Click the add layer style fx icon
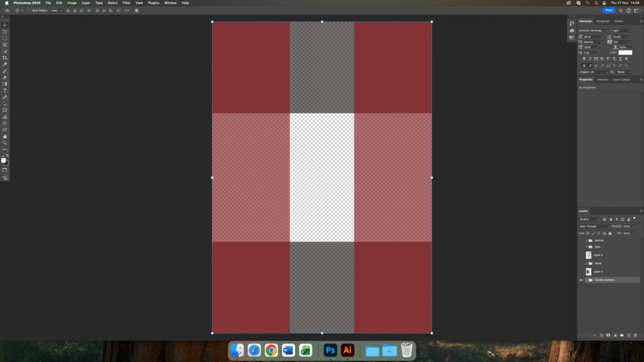Screen dimensions: 644x362 (602, 336)
